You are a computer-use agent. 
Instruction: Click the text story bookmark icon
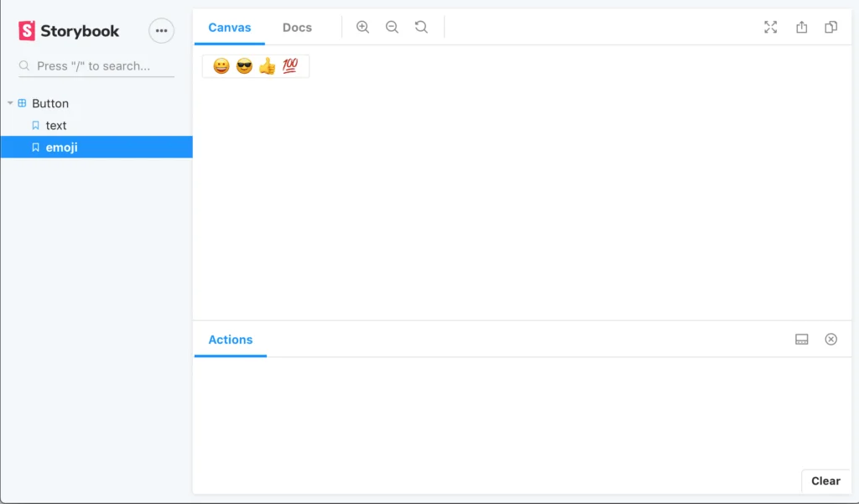tap(35, 126)
